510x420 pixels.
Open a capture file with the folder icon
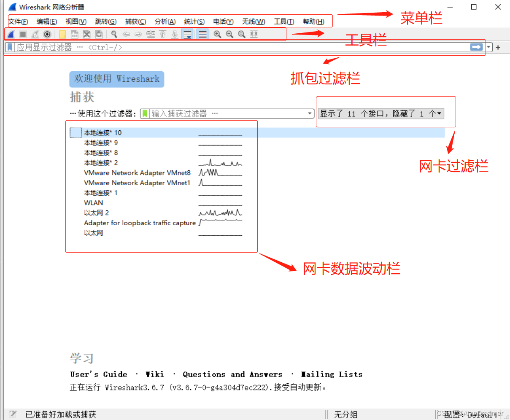pos(62,34)
